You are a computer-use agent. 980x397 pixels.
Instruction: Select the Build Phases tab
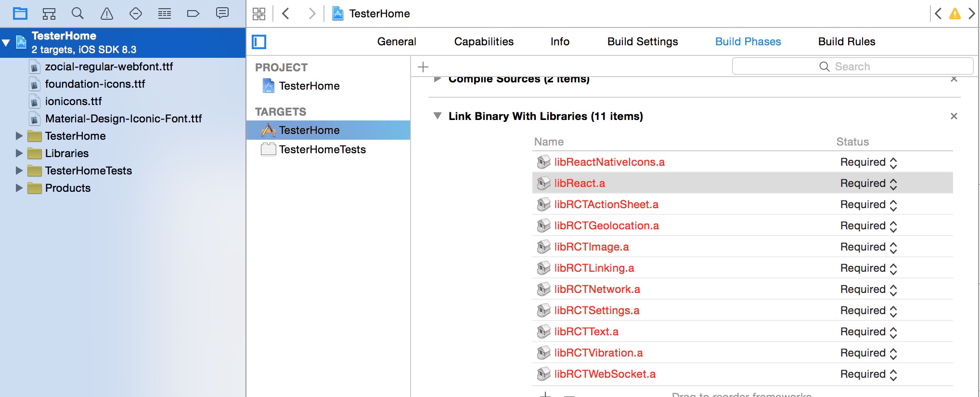point(748,41)
